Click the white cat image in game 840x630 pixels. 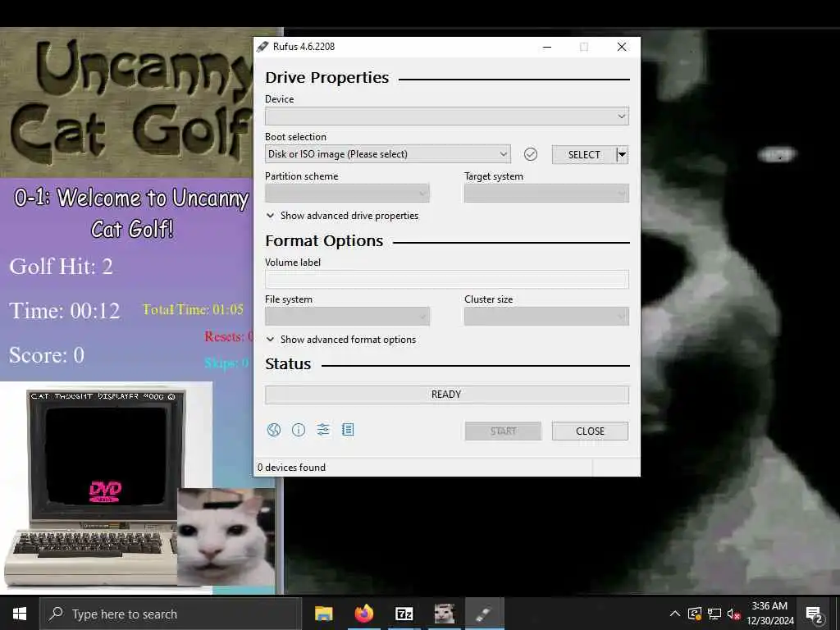226,537
